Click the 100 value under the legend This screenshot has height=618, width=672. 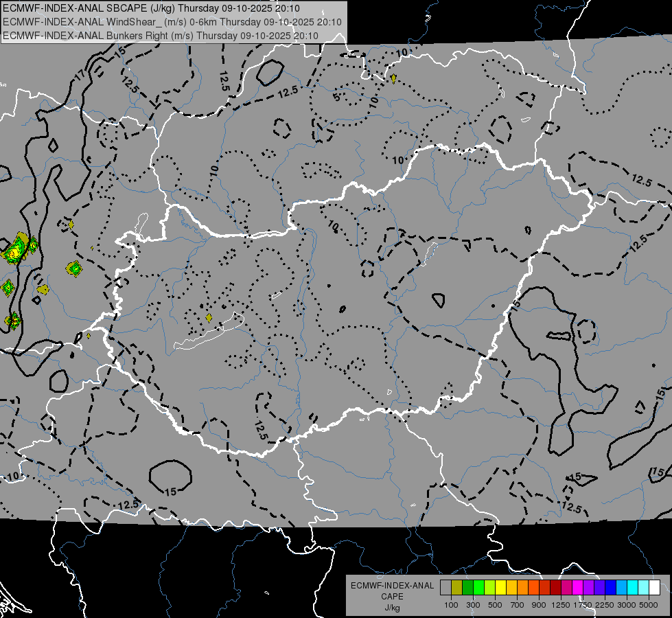point(451,605)
